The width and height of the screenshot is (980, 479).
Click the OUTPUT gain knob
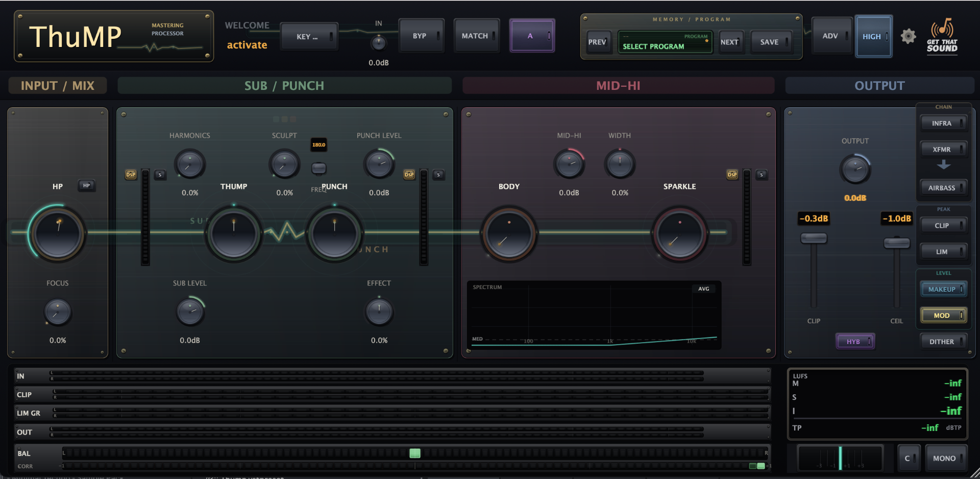tap(855, 170)
